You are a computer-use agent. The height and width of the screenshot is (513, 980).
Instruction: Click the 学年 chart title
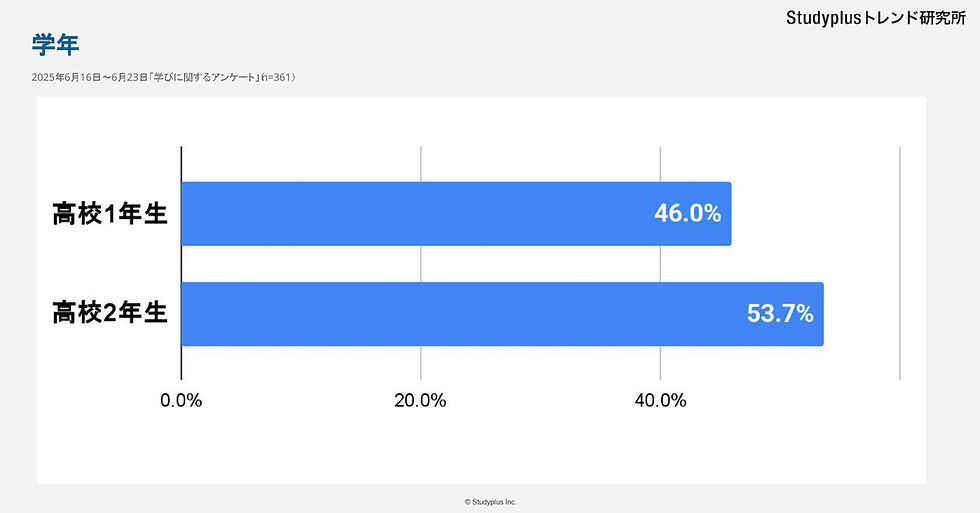point(55,45)
